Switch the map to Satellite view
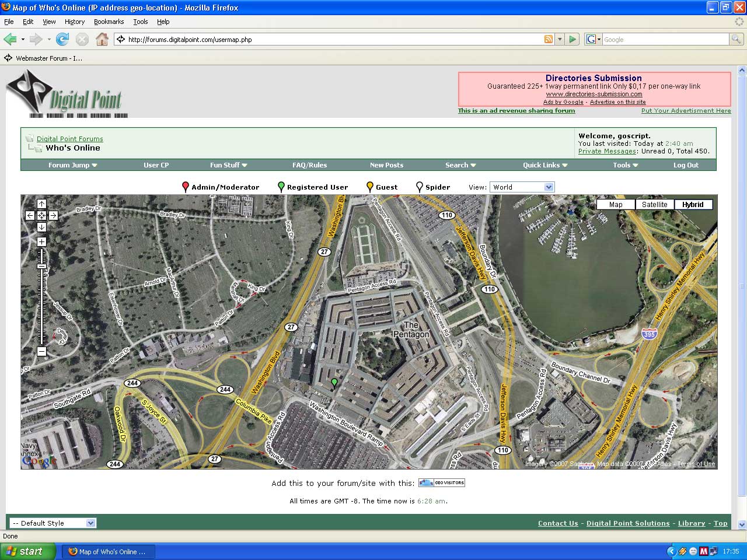The width and height of the screenshot is (747, 560). pos(654,205)
